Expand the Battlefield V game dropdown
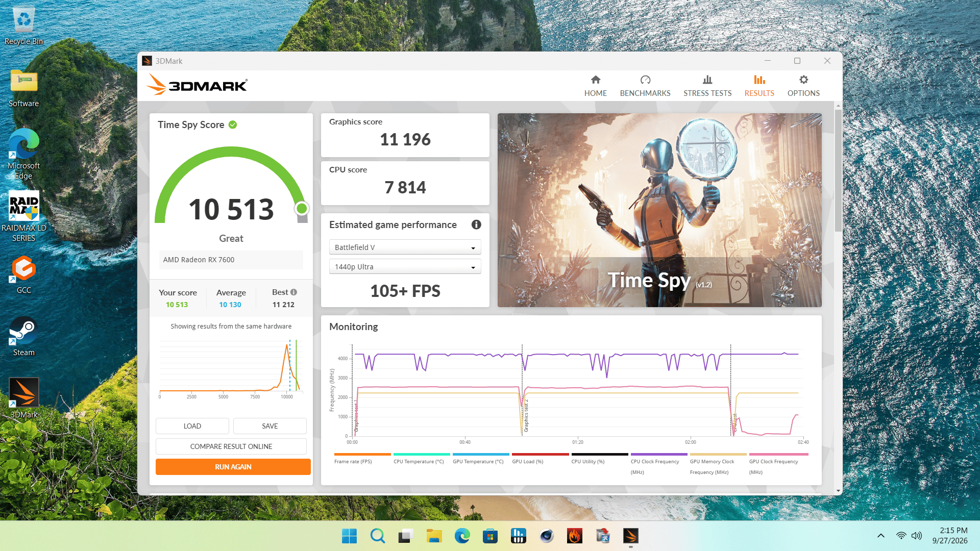The height and width of the screenshot is (551, 980). pos(405,247)
